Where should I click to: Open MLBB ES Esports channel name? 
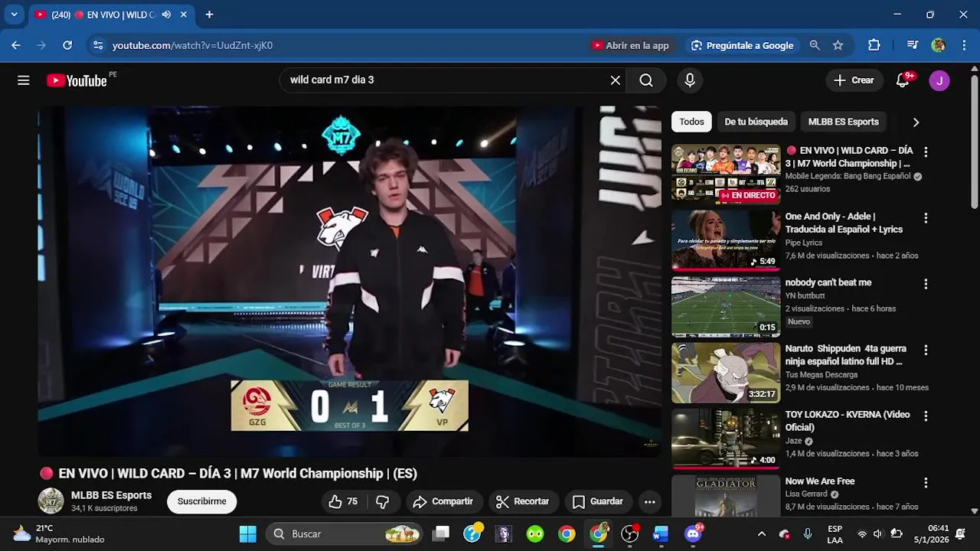111,495
